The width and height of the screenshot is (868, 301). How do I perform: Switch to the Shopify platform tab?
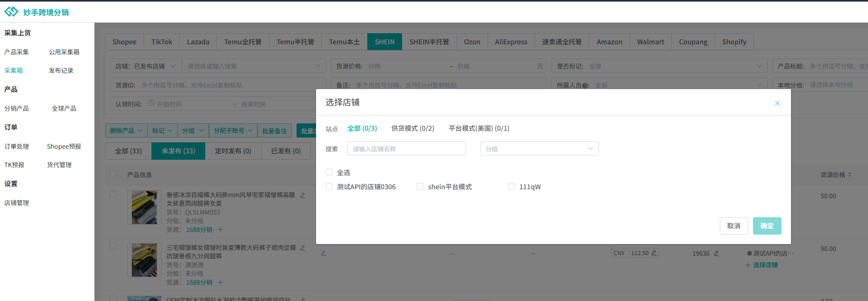(734, 42)
